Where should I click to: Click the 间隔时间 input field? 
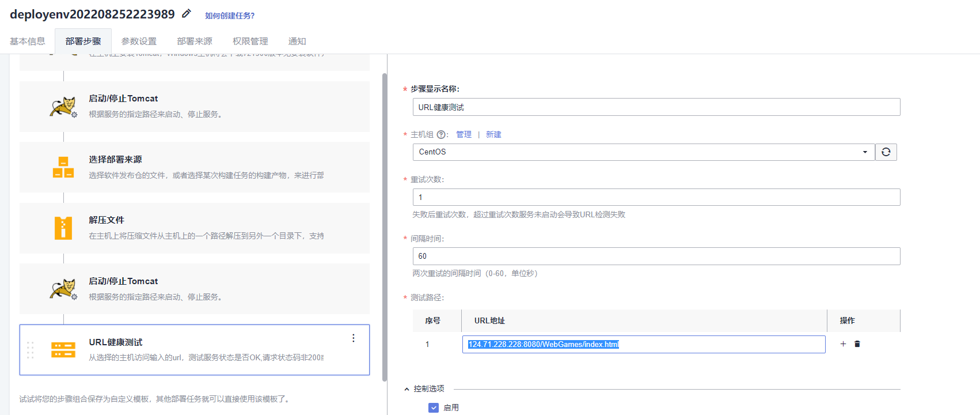(x=656, y=256)
